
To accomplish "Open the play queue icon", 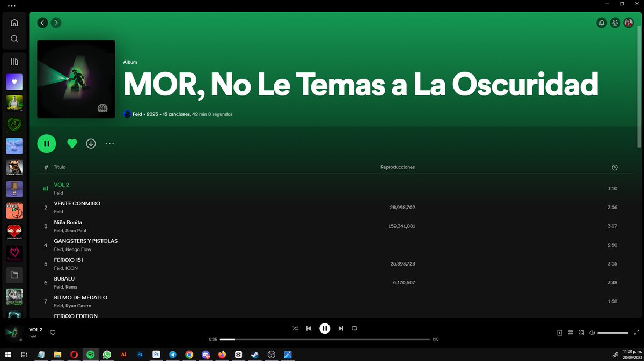I will [x=570, y=333].
